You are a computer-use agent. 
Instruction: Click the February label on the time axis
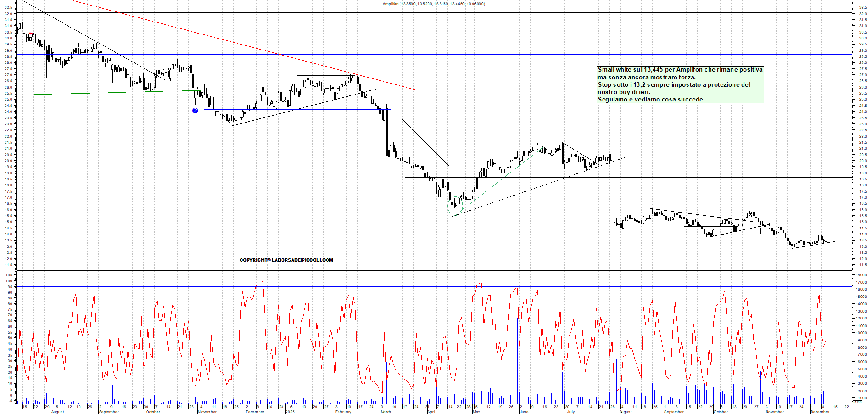[x=343, y=412]
